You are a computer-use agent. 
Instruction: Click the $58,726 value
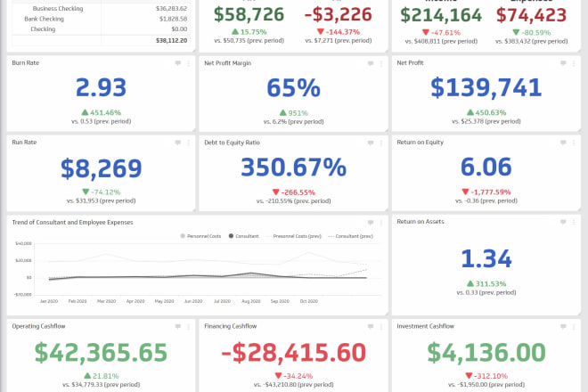coord(249,14)
